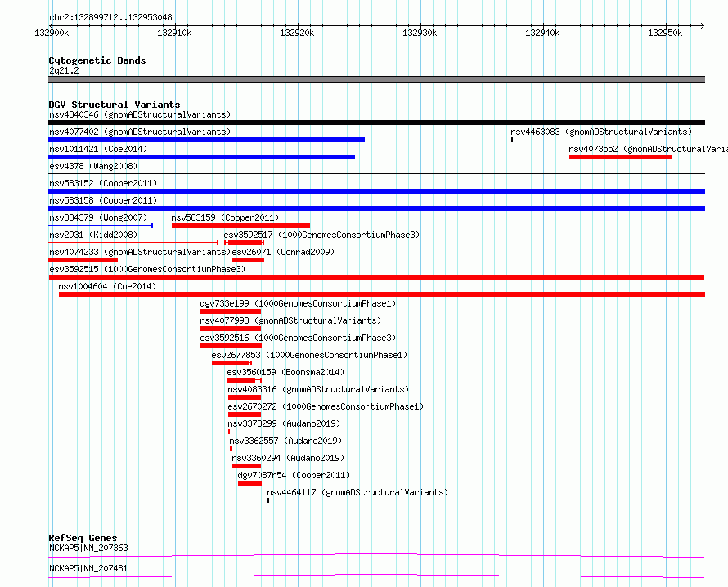Open esv2677853 Phase1 label
The width and height of the screenshot is (728, 587).
pos(309,355)
